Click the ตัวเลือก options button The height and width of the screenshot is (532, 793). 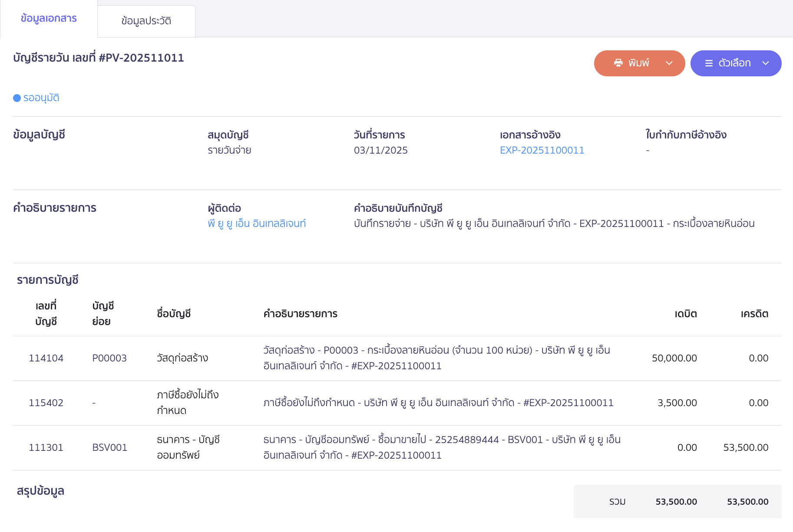pyautogui.click(x=735, y=63)
